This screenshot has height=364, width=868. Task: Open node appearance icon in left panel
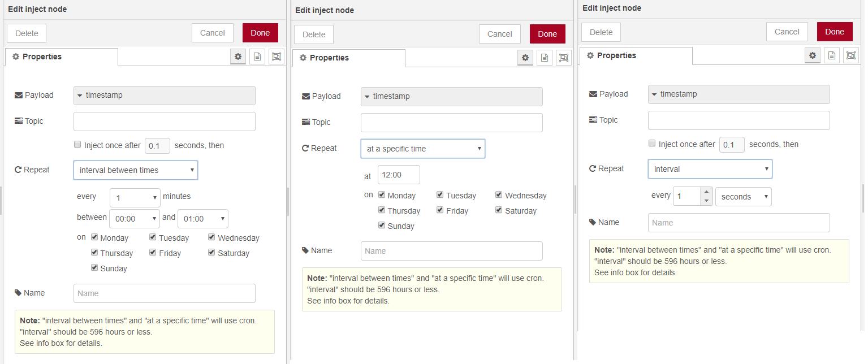click(x=277, y=57)
